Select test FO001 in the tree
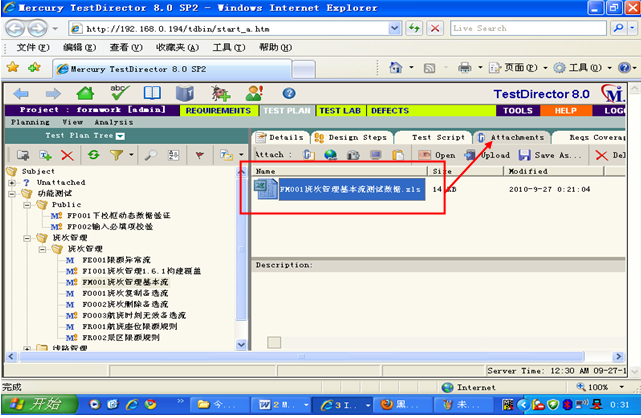This screenshot has width=641, height=418. 125,293
